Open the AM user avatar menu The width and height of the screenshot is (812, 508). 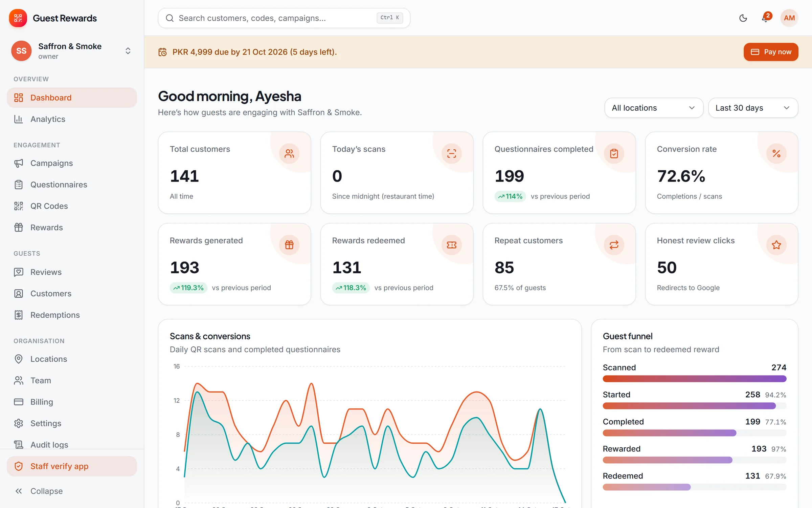click(x=789, y=18)
